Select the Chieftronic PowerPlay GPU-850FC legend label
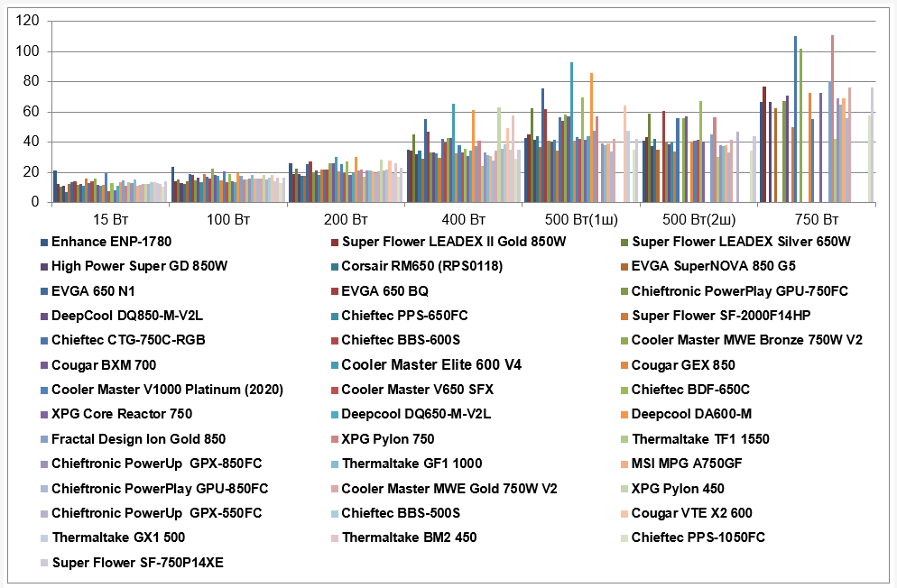The height and width of the screenshot is (588, 897). pyautogui.click(x=160, y=489)
